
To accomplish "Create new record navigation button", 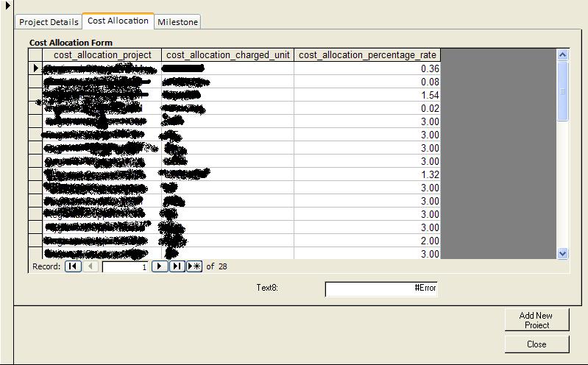I will click(194, 266).
